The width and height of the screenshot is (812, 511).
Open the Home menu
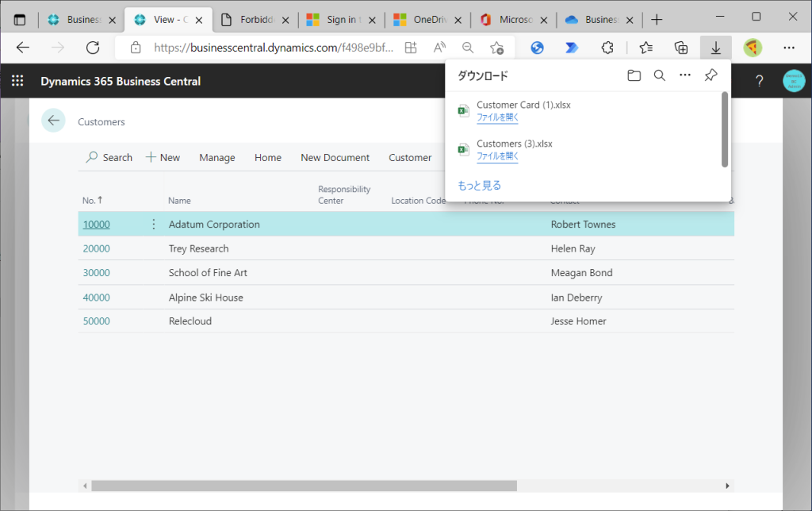click(268, 158)
